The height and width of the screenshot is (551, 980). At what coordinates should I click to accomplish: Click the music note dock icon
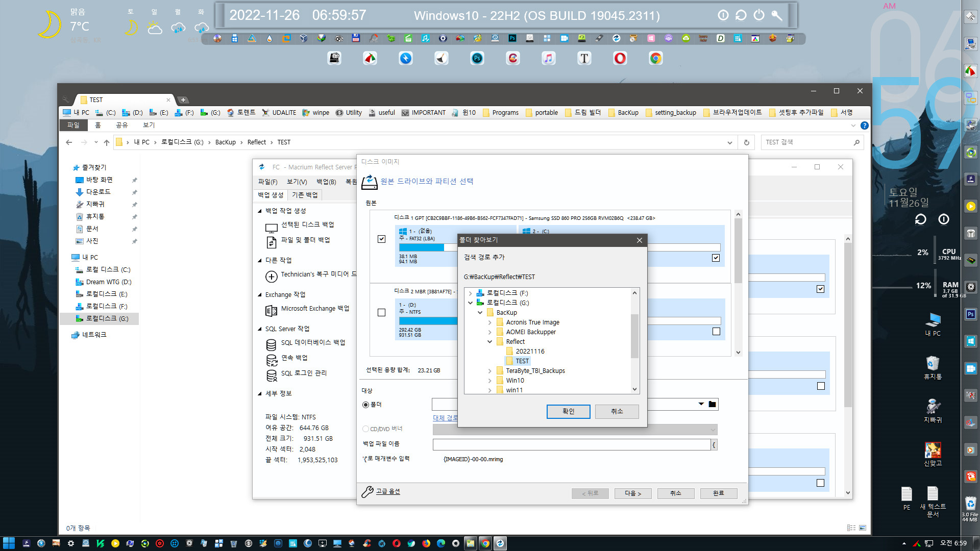click(x=549, y=58)
